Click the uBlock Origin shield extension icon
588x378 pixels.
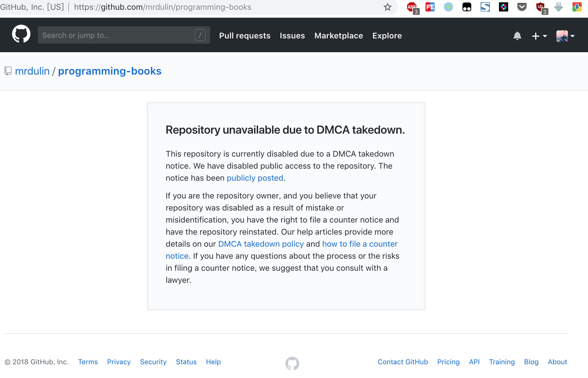click(541, 7)
